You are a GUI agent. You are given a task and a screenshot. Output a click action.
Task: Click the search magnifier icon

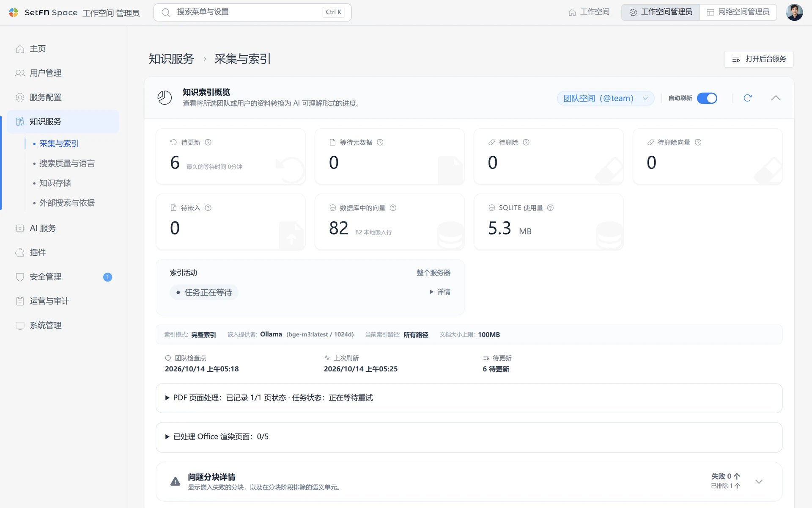[166, 12]
